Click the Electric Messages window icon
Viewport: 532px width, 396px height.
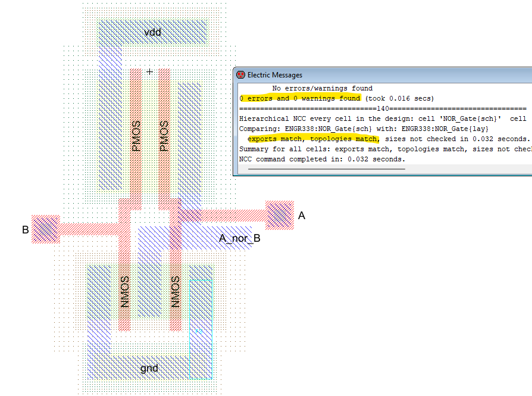(x=240, y=75)
